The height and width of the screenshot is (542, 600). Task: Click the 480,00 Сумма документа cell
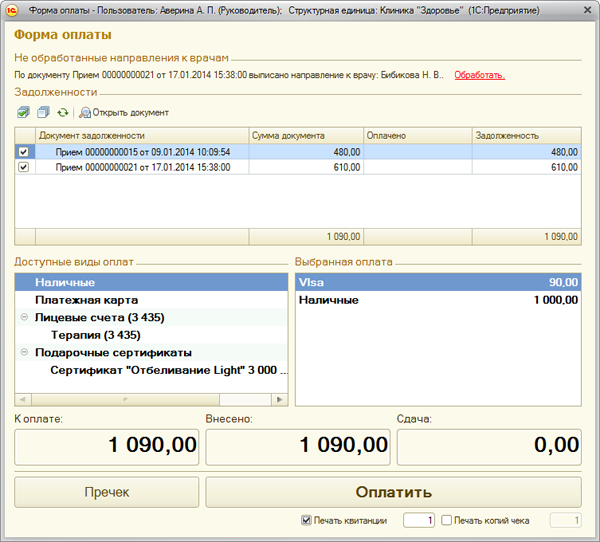pos(306,152)
